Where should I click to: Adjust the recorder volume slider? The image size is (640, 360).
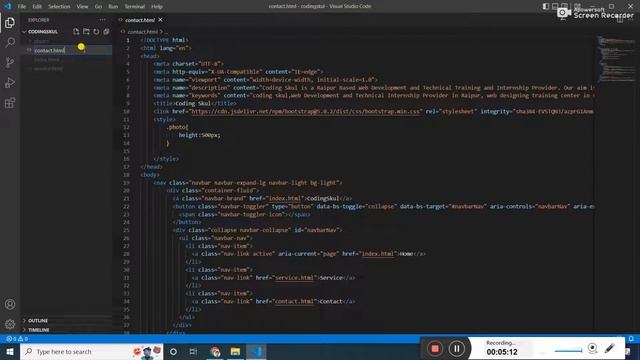point(568,351)
